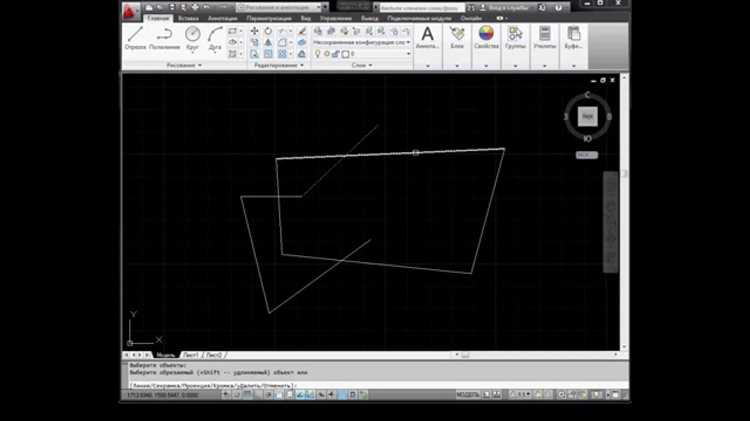Switch to the Параметризация ribbon tab
This screenshot has width=750, height=421.
(269, 18)
